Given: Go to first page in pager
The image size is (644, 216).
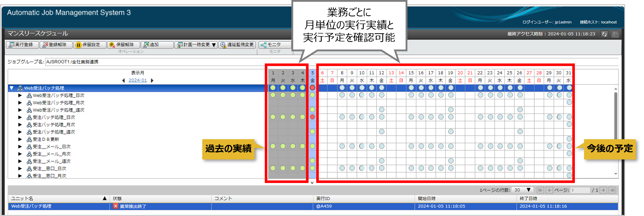Looking at the screenshot, I should pyautogui.click(x=540, y=190).
